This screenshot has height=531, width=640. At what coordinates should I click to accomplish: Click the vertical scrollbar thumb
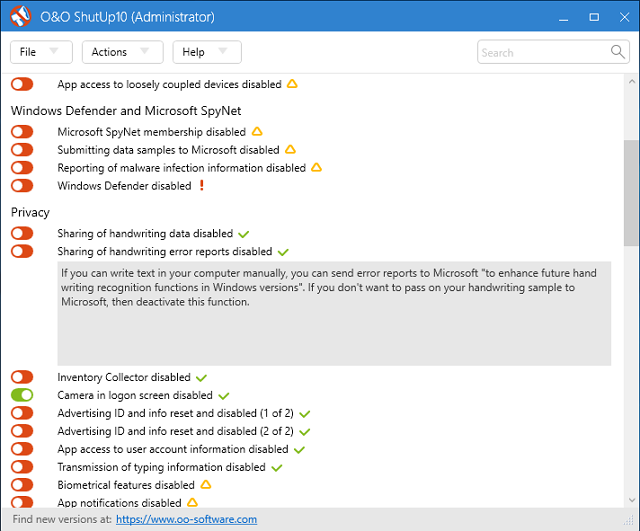[631, 192]
